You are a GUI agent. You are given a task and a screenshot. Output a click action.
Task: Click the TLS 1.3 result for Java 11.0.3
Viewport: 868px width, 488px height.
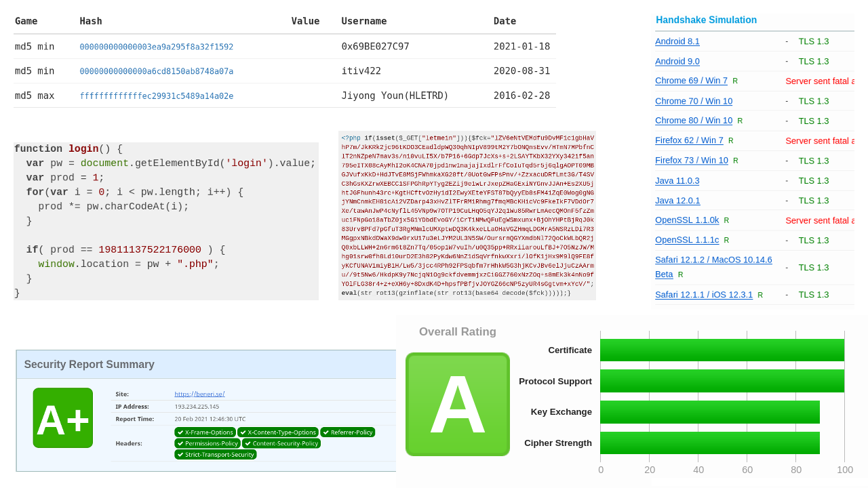(x=814, y=180)
